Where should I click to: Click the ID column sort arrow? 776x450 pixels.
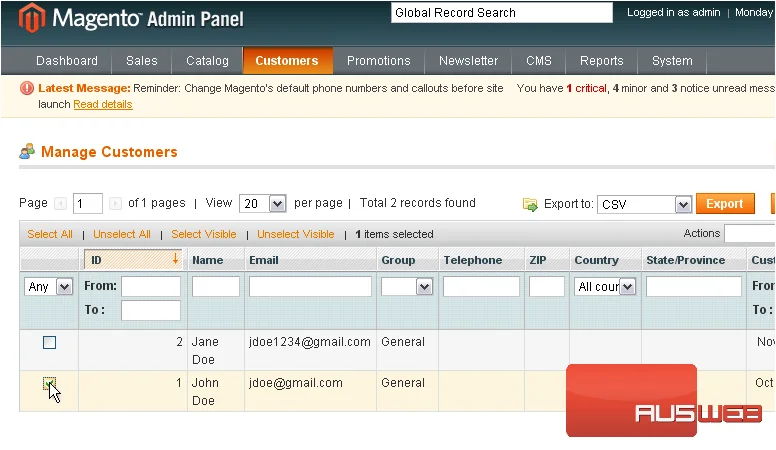tap(175, 259)
